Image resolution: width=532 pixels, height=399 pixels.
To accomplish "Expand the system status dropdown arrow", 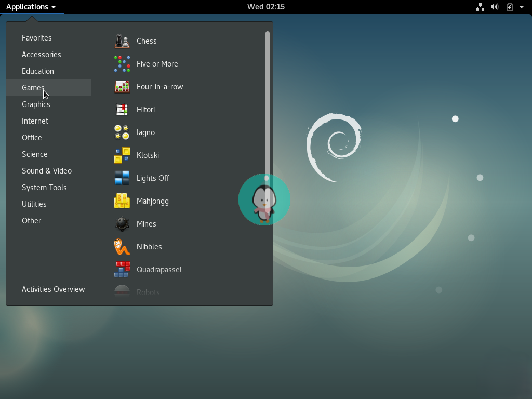I will pyautogui.click(x=523, y=7).
